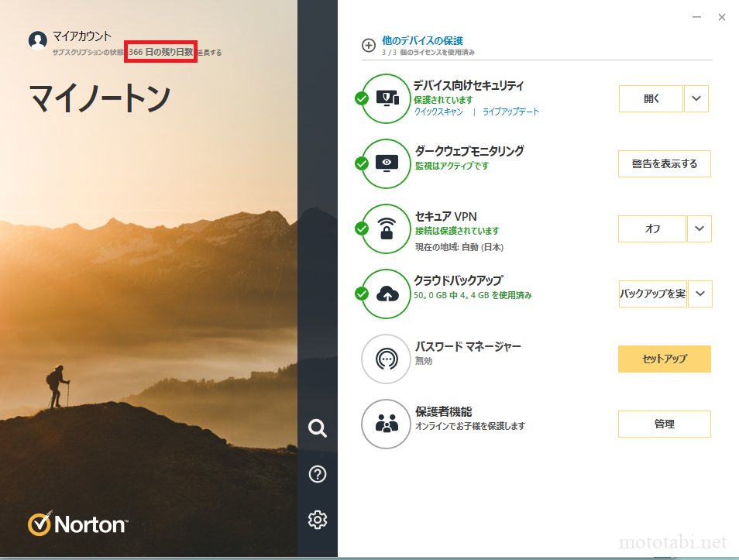Select the Cloud Backup cloud icon
The height and width of the screenshot is (560, 739).
pyautogui.click(x=387, y=294)
